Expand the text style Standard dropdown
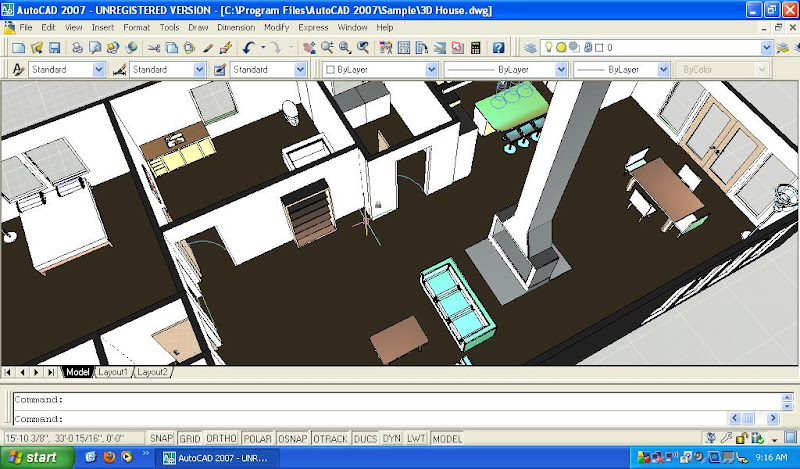Screen dimensions: 800x469 (98, 70)
